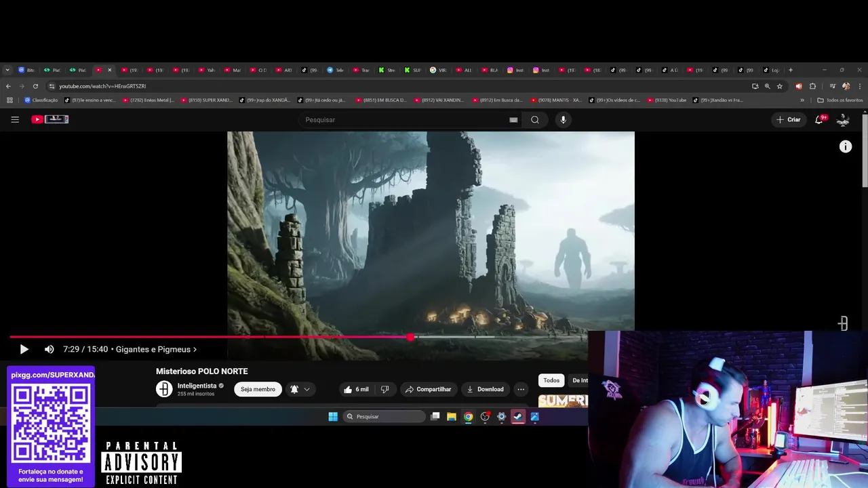Viewport: 868px width, 488px height.
Task: Click the YouTube search magnifier button
Action: point(535,119)
